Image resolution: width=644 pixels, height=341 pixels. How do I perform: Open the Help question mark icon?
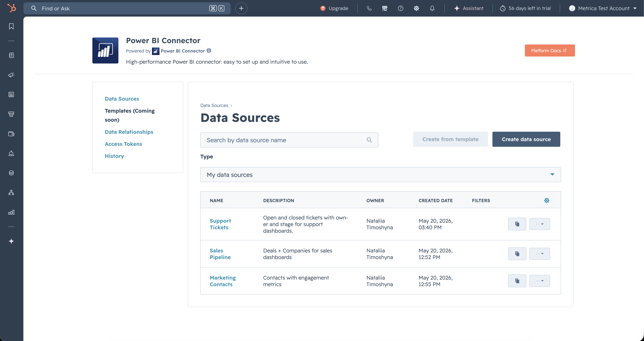point(400,8)
